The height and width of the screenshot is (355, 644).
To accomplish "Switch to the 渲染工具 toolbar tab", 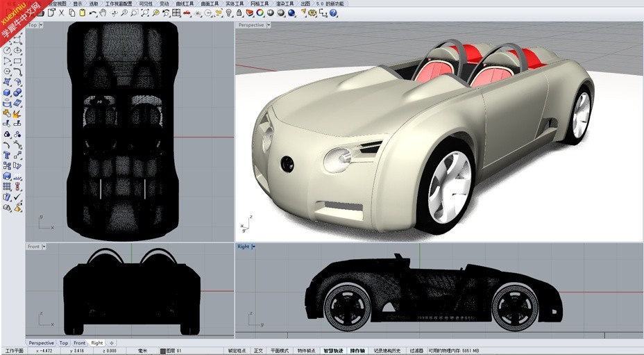I will coord(285,3).
